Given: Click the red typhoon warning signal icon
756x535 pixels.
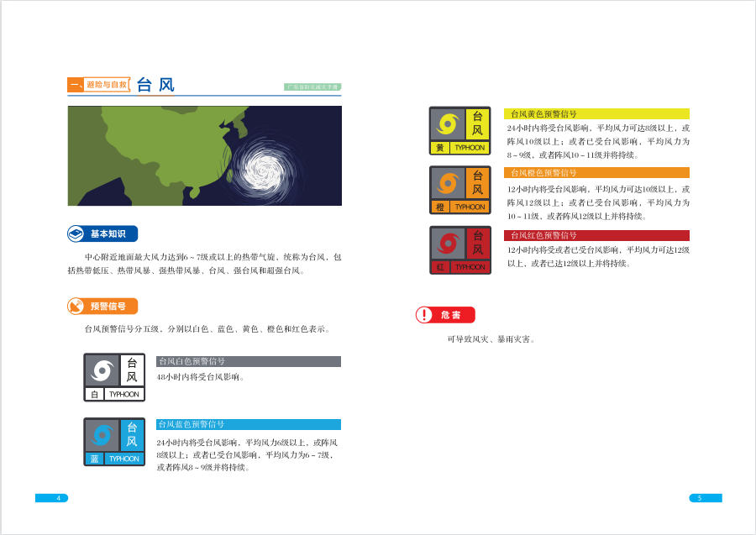Looking at the screenshot, I should coord(459,250).
